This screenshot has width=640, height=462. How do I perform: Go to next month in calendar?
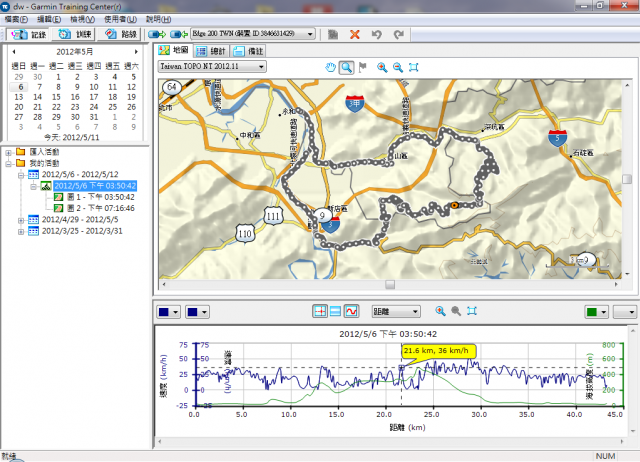point(136,52)
